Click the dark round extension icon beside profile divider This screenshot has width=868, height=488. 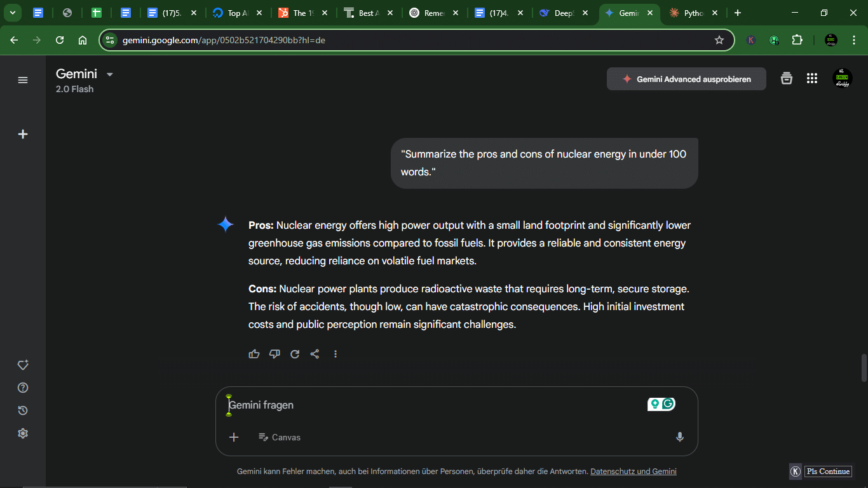pos(831,40)
